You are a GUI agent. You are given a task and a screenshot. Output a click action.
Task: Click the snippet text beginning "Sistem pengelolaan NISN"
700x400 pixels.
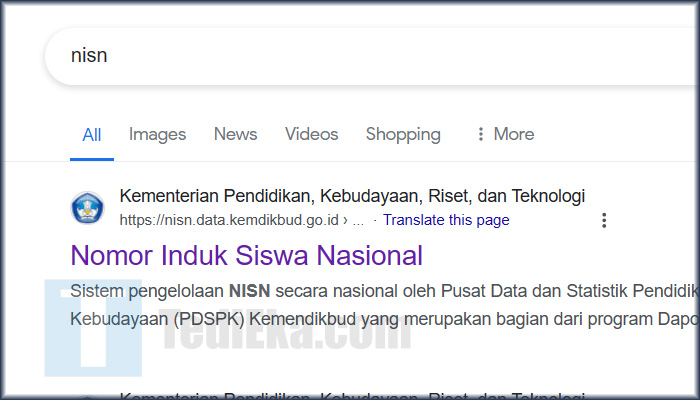pos(384,291)
